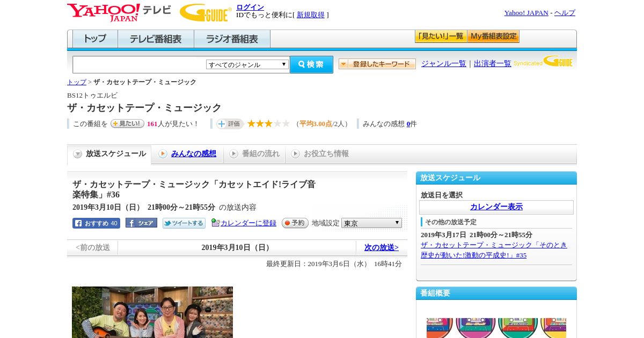
Task: Click the 見たい! add button
Action: [x=127, y=123]
